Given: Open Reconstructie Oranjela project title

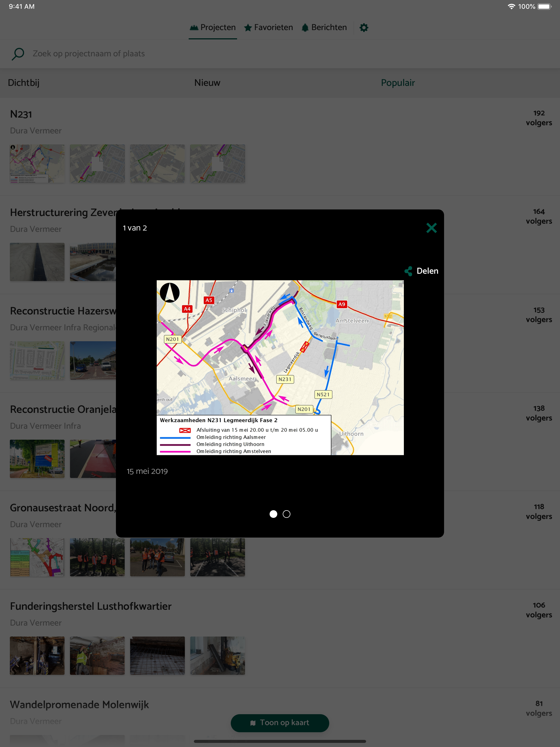Looking at the screenshot, I should click(63, 409).
